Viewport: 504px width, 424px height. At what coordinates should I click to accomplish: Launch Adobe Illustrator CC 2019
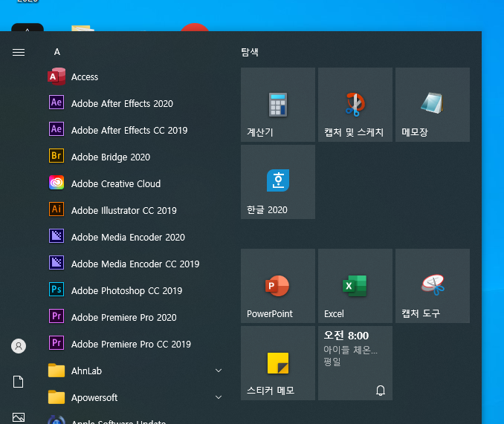pos(135,210)
